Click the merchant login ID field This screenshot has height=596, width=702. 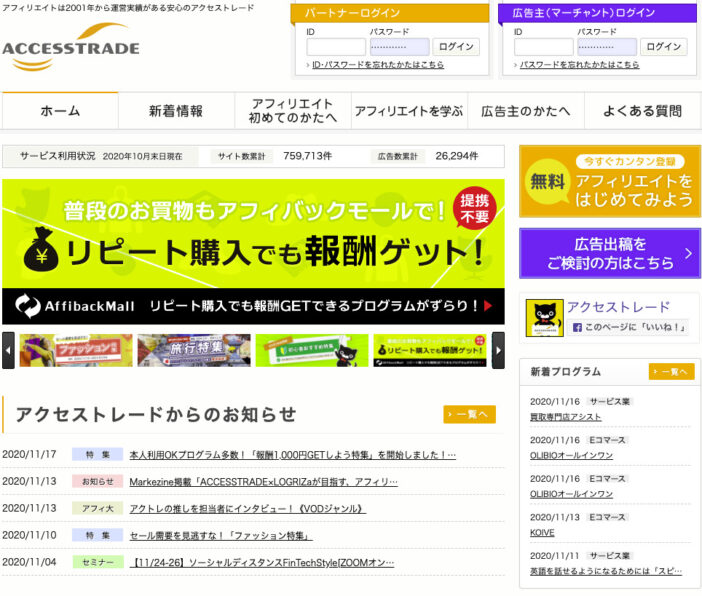tap(544, 47)
